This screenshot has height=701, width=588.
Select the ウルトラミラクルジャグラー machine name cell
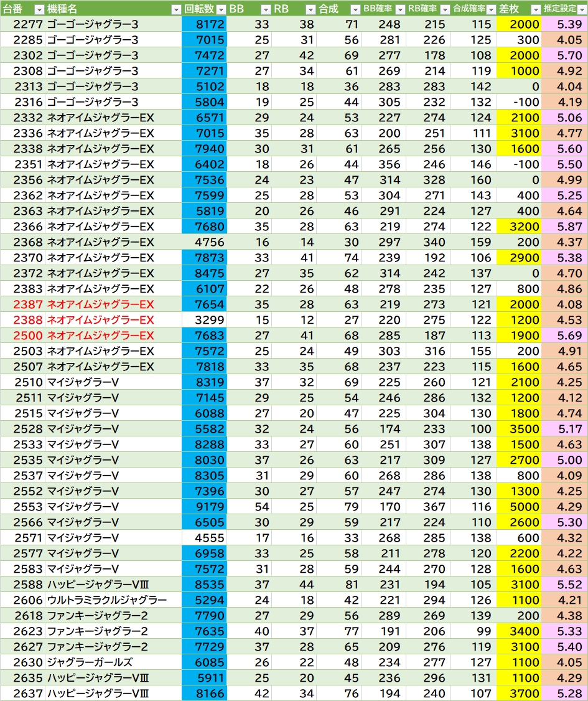[x=107, y=600]
